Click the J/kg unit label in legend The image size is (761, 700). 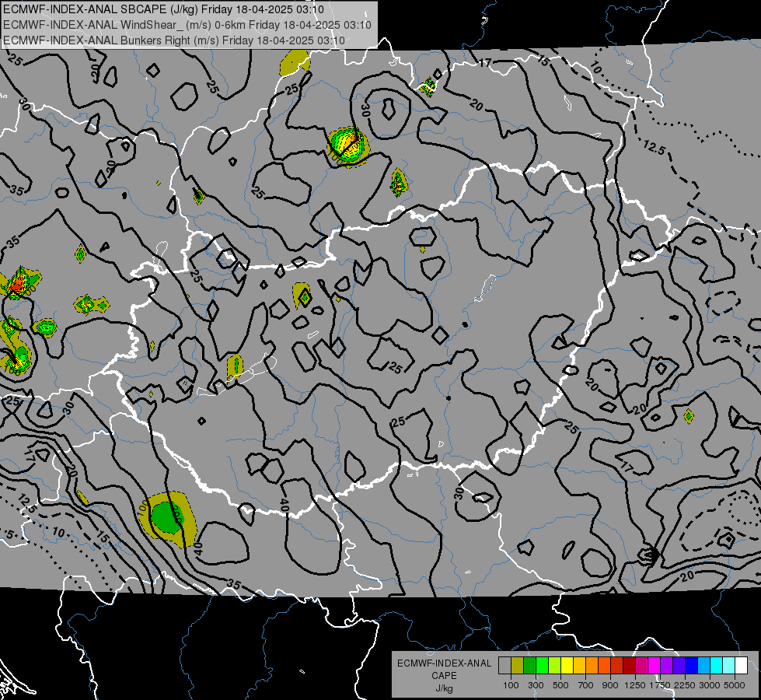[x=444, y=688]
